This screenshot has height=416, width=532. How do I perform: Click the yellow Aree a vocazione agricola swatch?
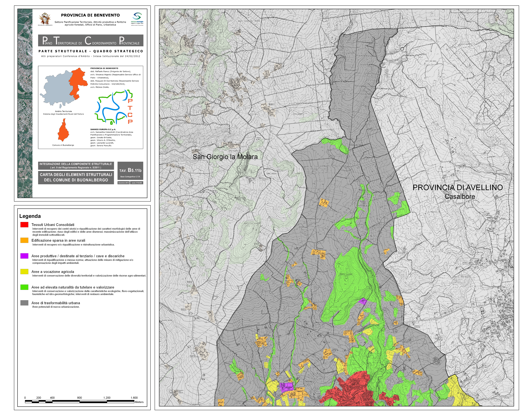(24, 272)
